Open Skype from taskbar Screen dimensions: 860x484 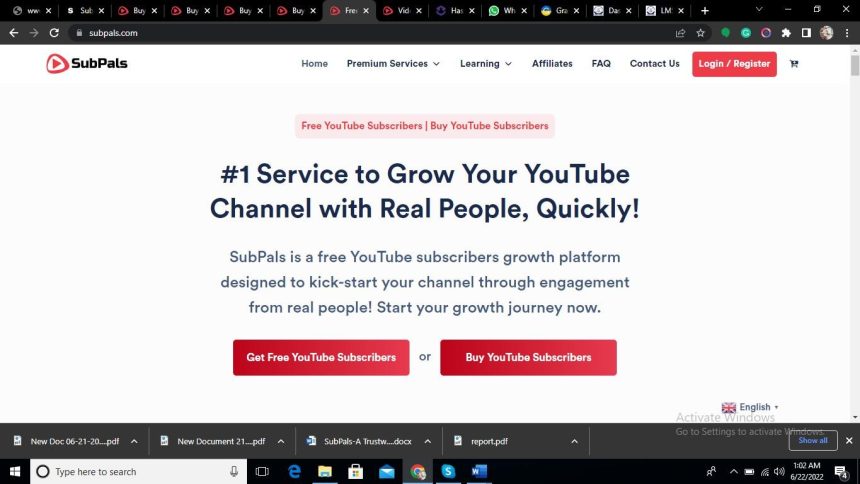[448, 471]
